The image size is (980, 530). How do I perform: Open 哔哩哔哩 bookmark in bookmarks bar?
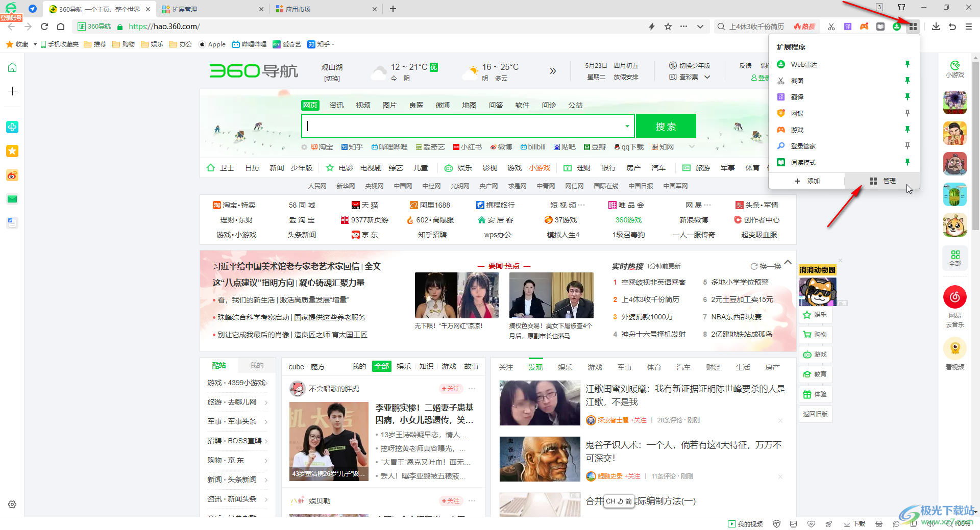[x=249, y=44]
